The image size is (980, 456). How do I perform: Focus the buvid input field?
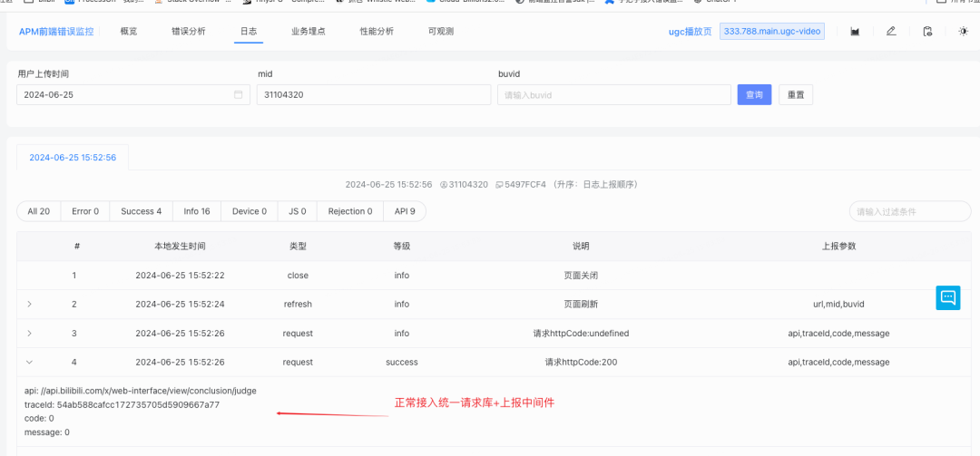614,95
